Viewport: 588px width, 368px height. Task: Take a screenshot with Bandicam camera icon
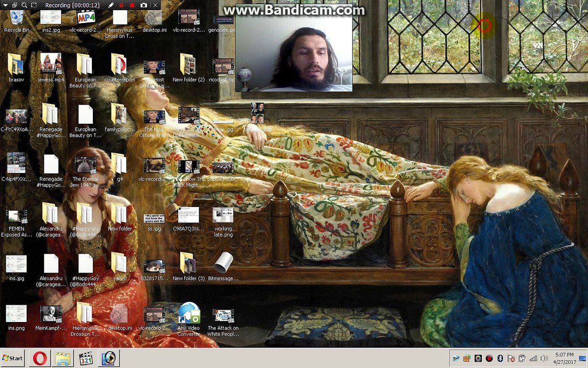point(143,5)
